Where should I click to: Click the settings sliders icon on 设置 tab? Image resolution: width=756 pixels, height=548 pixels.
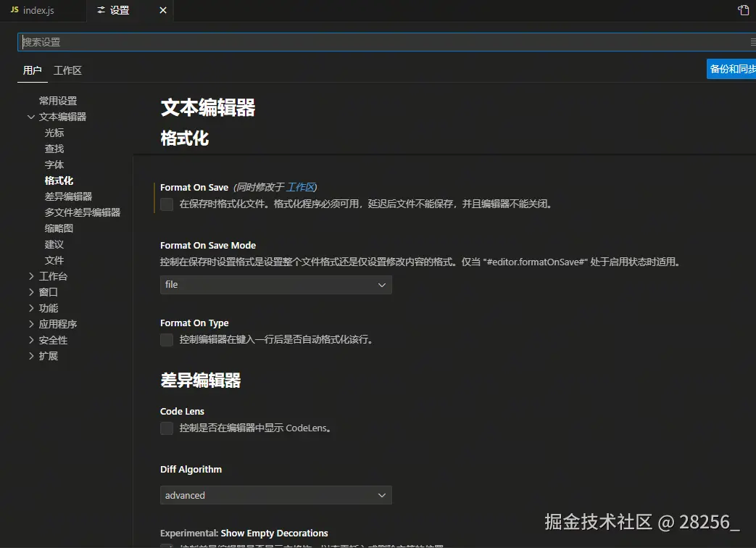click(101, 10)
